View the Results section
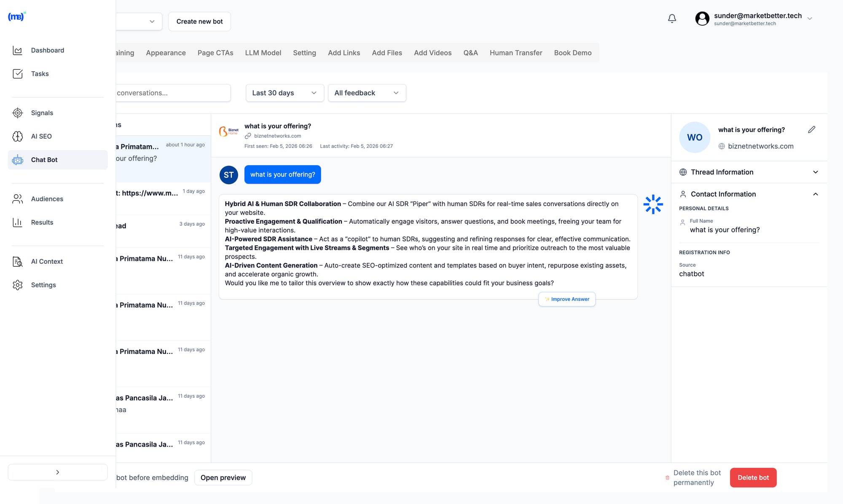The height and width of the screenshot is (504, 843). [x=42, y=222]
